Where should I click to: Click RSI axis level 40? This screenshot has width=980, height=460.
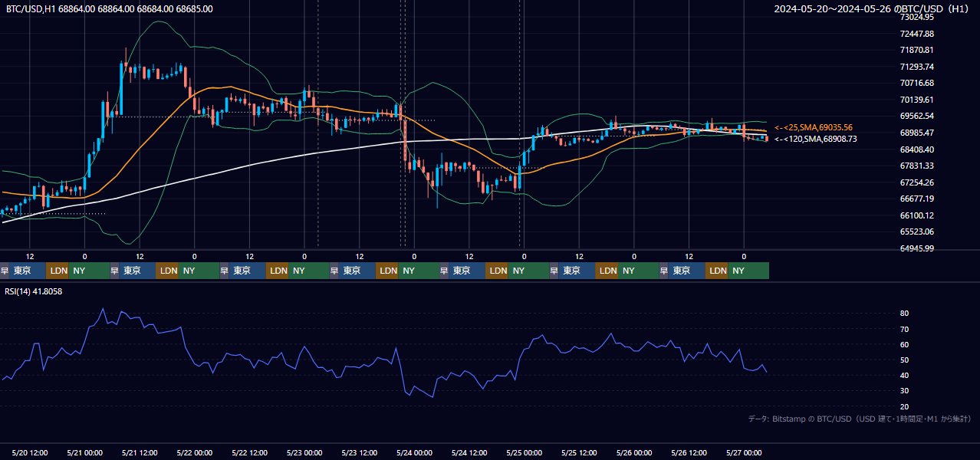(x=904, y=375)
